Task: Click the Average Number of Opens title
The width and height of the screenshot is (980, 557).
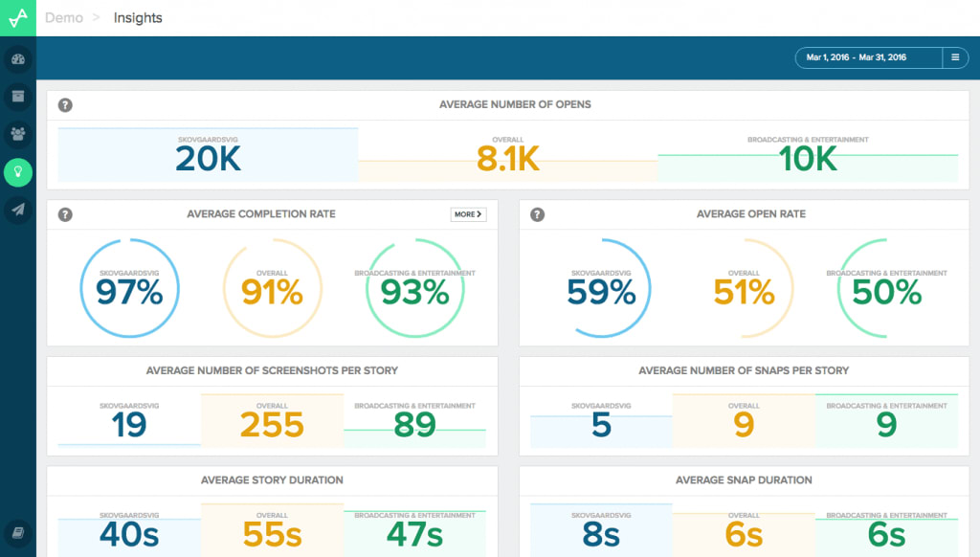Action: click(515, 104)
